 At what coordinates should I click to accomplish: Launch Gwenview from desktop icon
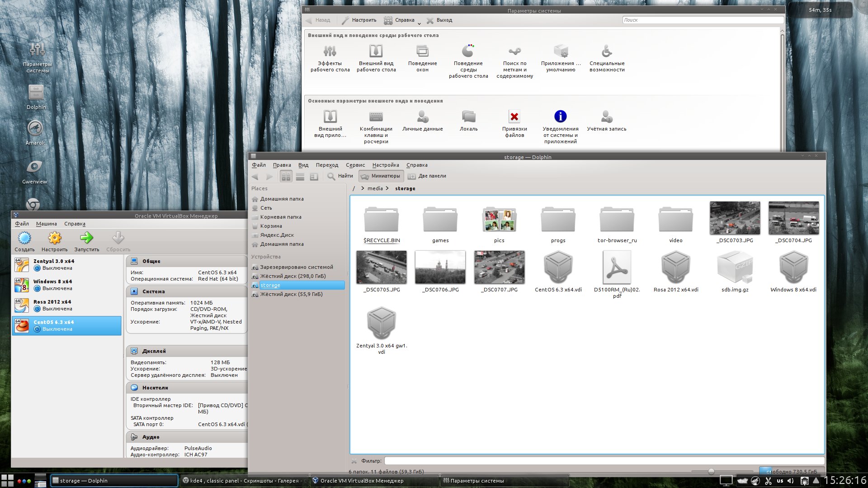click(35, 171)
